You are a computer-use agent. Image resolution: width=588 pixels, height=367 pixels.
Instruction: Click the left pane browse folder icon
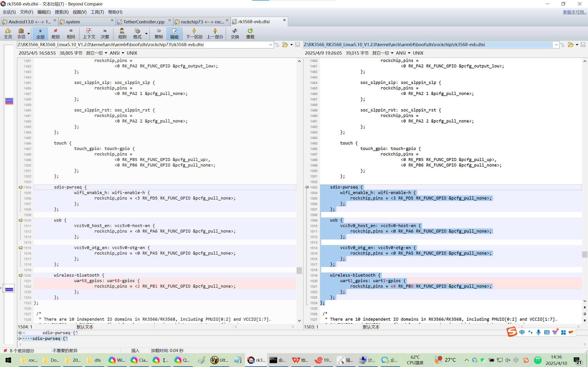point(285,45)
